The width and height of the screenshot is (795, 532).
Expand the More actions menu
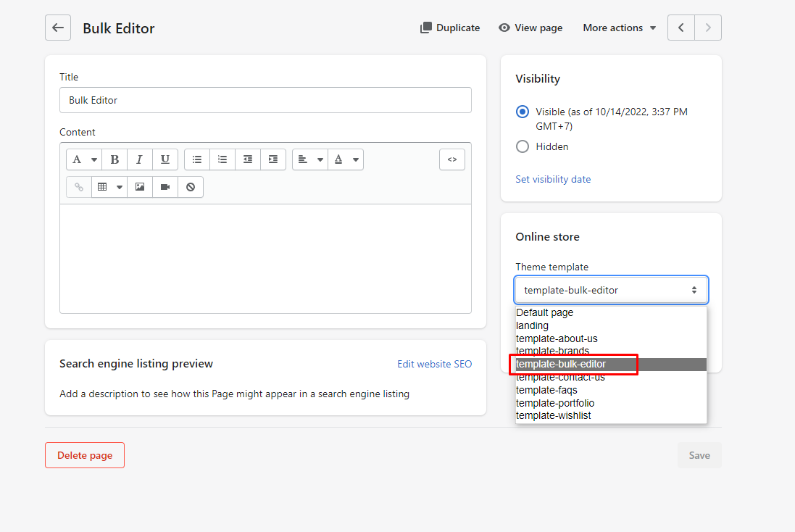(619, 28)
